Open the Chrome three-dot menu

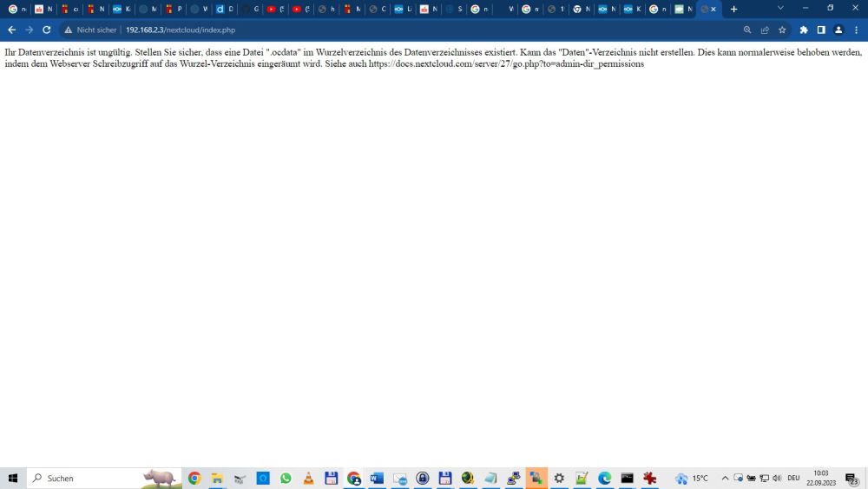pyautogui.click(x=856, y=30)
